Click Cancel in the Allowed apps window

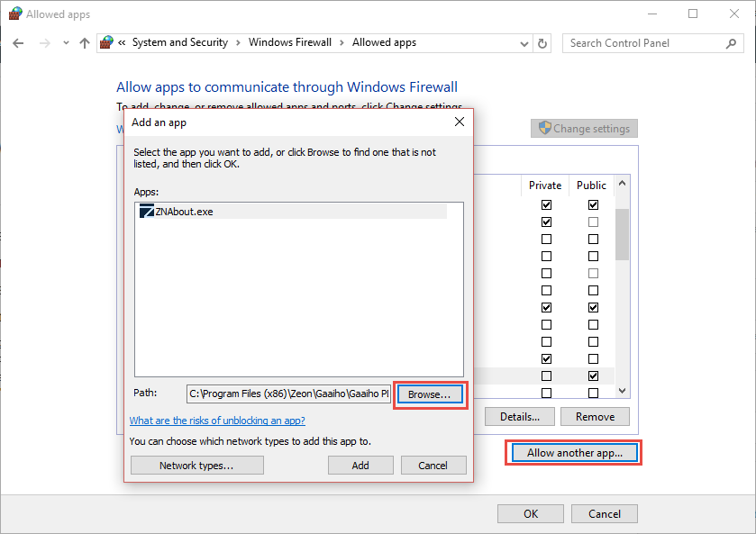pyautogui.click(x=604, y=514)
